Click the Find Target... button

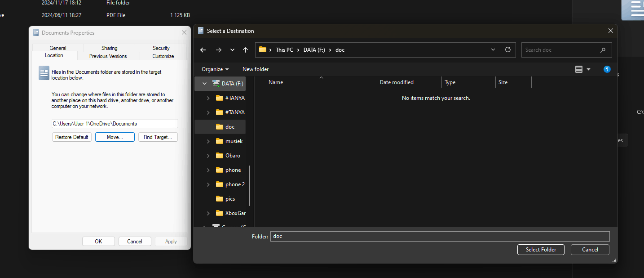158,137
